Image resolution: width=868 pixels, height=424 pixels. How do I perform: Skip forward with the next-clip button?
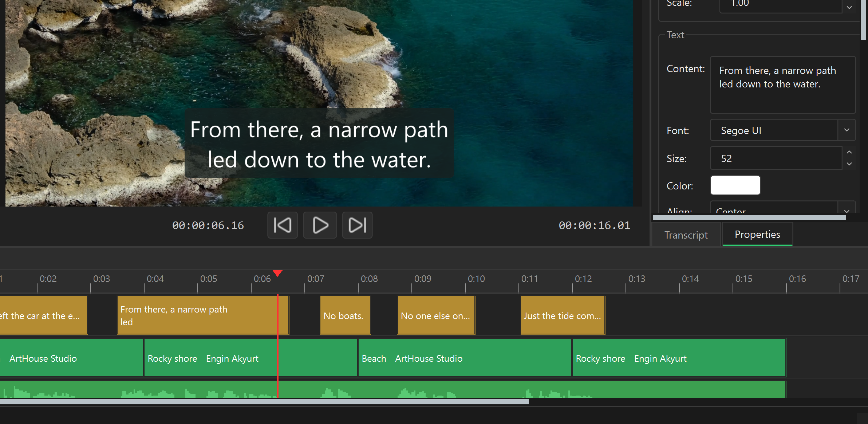(x=357, y=225)
